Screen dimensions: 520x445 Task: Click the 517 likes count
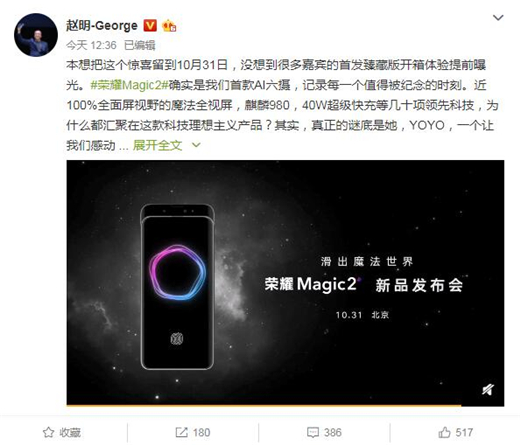464,433
